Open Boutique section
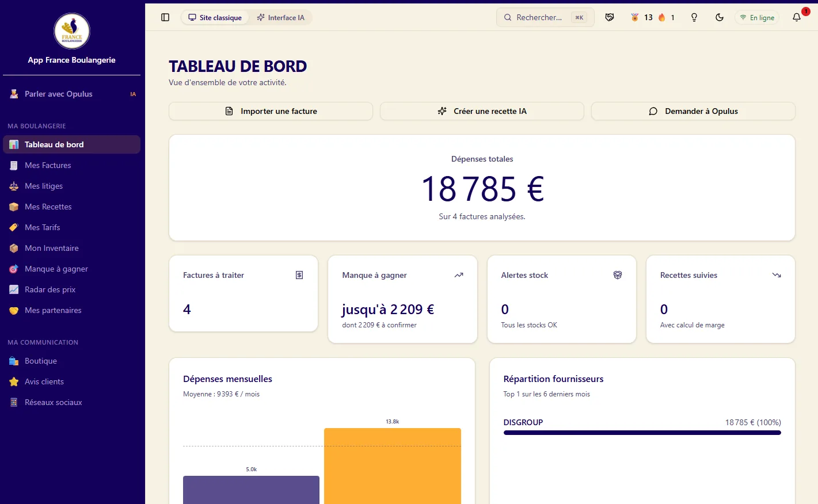The height and width of the screenshot is (504, 818). 72,361
